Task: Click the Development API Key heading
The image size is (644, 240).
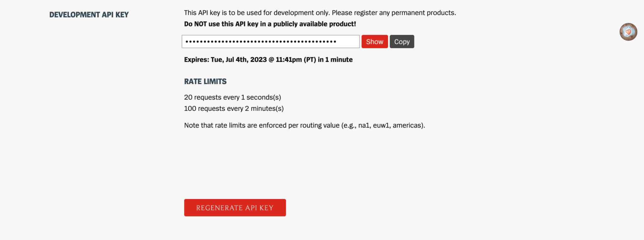Action: coord(89,15)
